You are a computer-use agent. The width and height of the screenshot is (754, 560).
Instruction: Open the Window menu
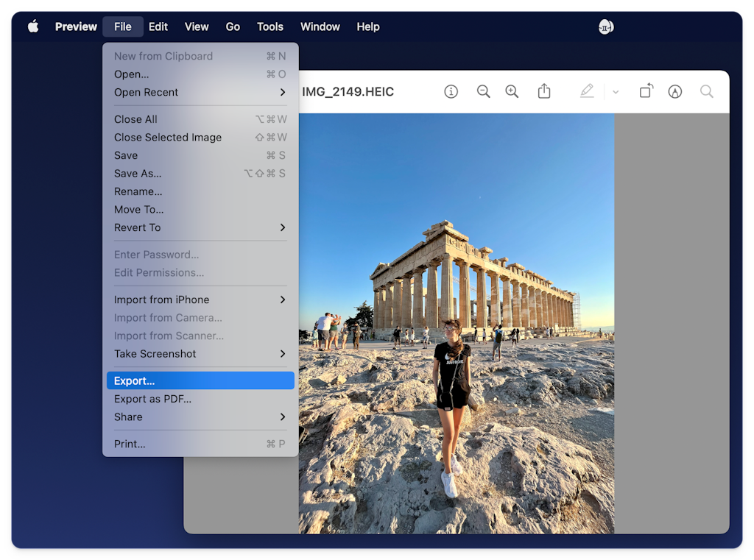click(x=320, y=26)
